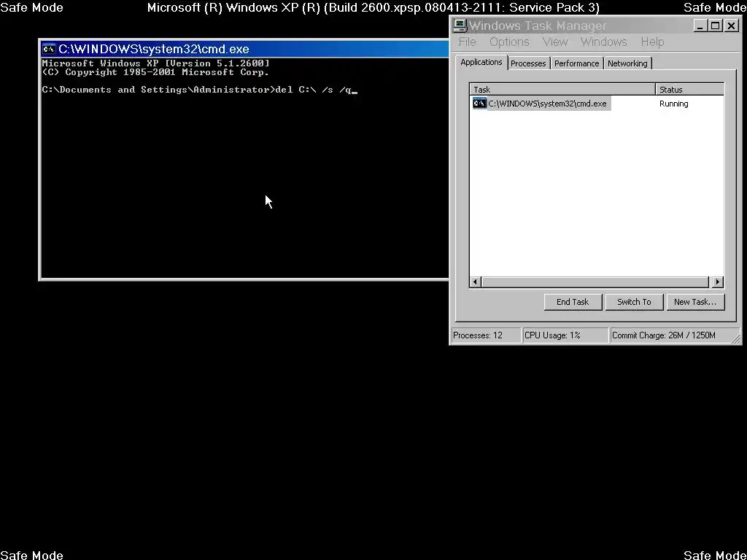This screenshot has width=747, height=560.
Task: Click the Windows Task Manager title text
Action: [538, 26]
